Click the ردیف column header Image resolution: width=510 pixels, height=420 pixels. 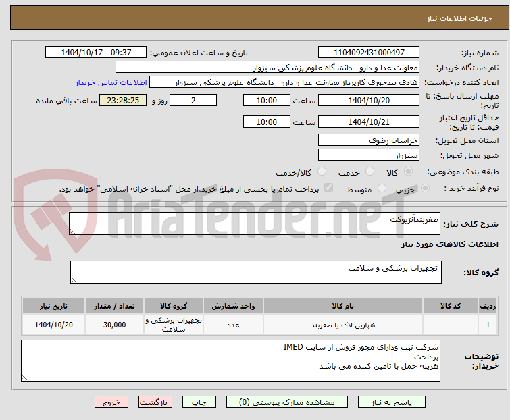488,306
